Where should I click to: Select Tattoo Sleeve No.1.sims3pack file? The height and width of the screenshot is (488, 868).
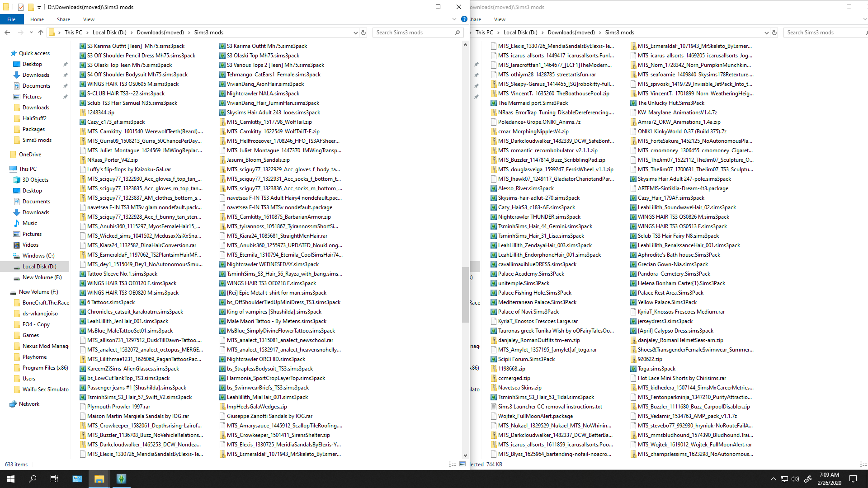pos(122,274)
